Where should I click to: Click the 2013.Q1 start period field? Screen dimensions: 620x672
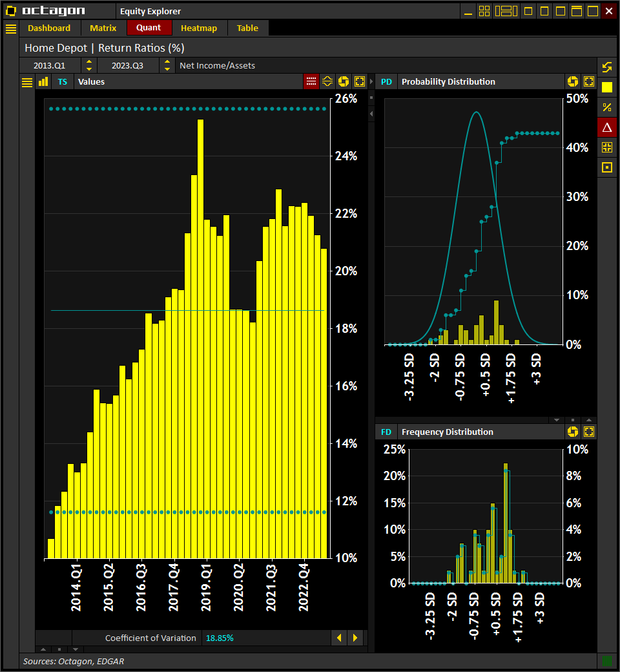(x=50, y=65)
